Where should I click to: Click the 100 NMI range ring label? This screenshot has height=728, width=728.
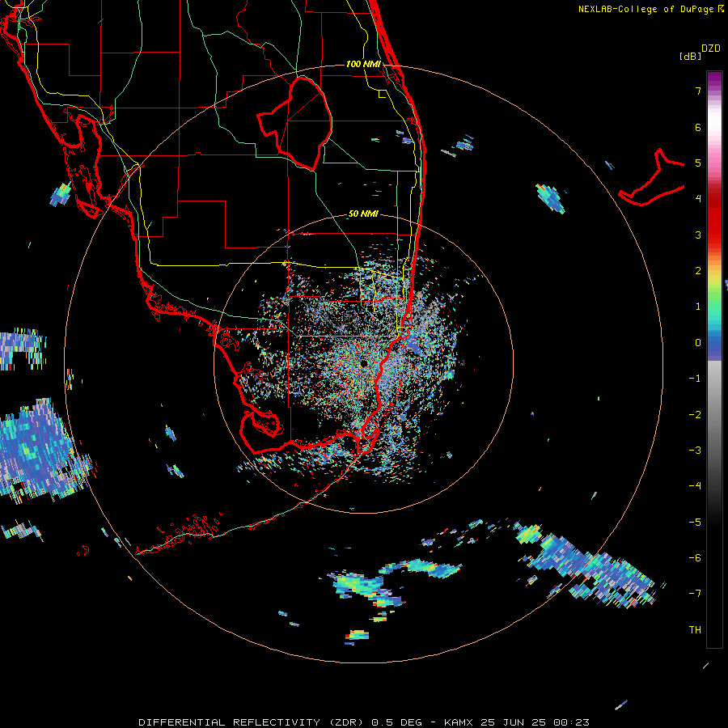point(363,64)
